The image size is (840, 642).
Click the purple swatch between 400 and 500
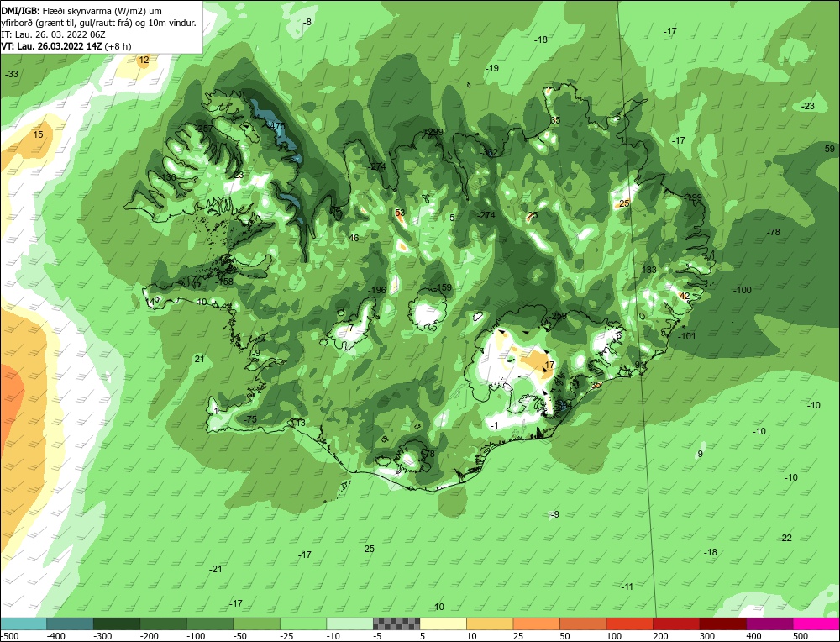[x=769, y=624]
